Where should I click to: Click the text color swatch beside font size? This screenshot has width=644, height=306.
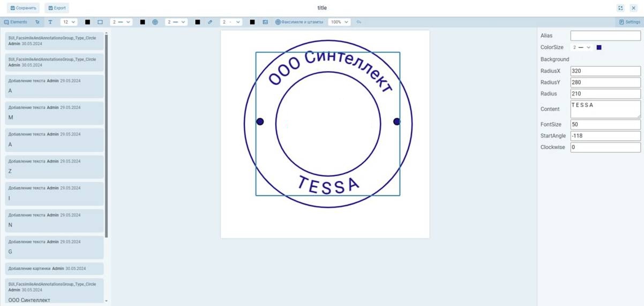click(x=87, y=22)
